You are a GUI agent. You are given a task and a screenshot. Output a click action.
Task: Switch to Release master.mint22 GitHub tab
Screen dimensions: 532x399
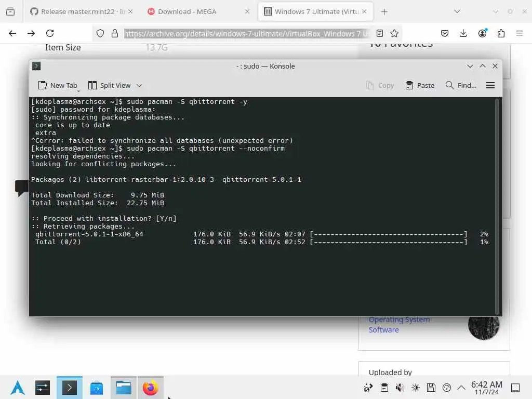[x=78, y=11]
